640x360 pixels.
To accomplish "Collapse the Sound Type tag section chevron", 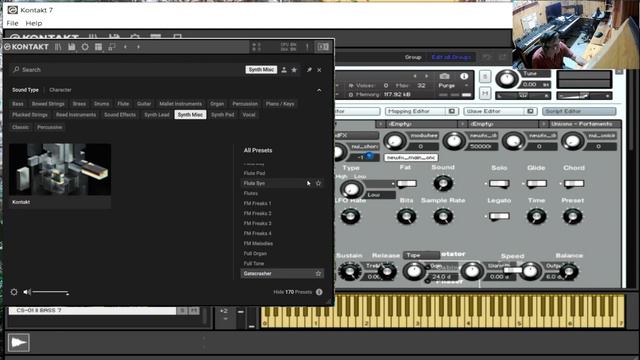I will point(319,90).
